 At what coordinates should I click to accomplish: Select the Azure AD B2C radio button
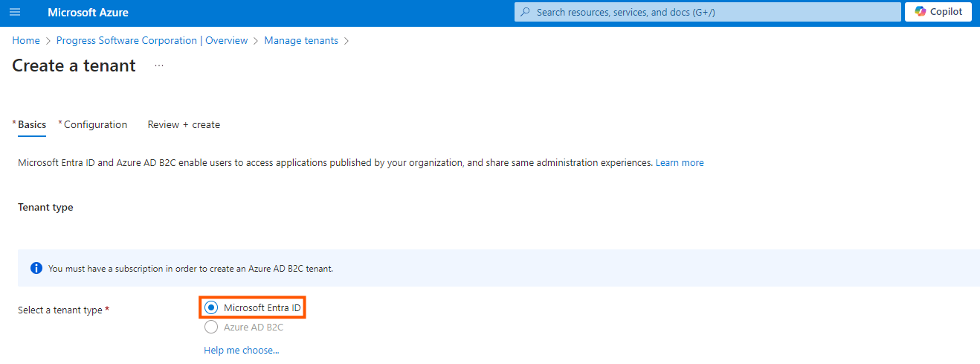[211, 327]
